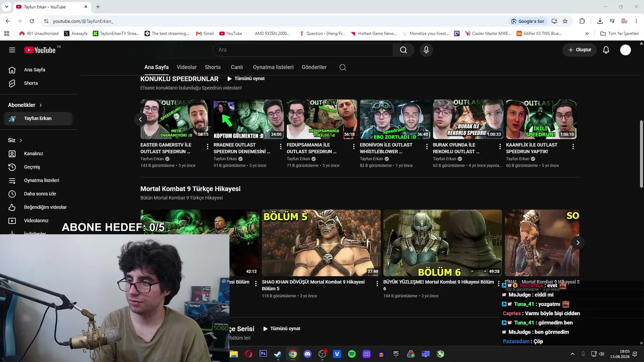Viewport: 644px width, 362px height.
Task: Open the Canlı channel tab
Action: tap(237, 67)
